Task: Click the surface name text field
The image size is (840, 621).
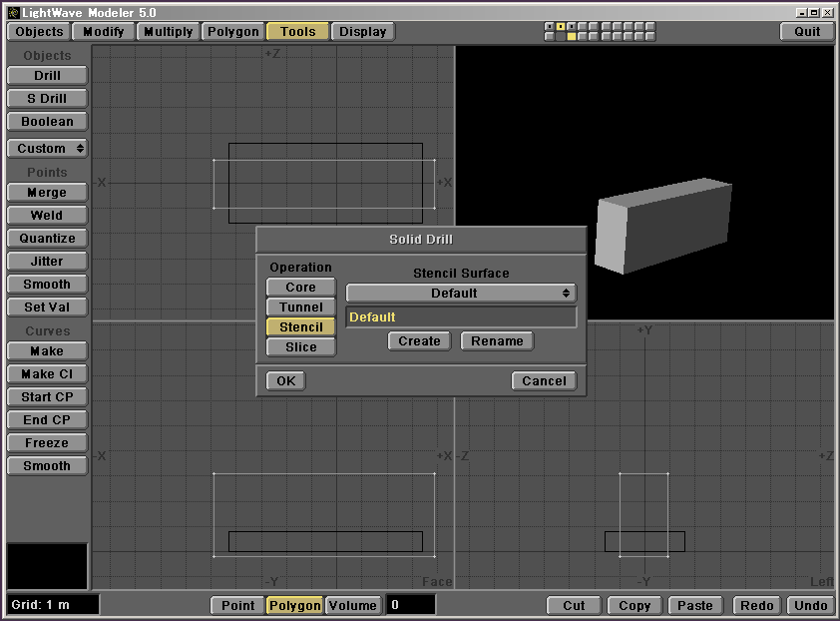Action: [x=460, y=317]
